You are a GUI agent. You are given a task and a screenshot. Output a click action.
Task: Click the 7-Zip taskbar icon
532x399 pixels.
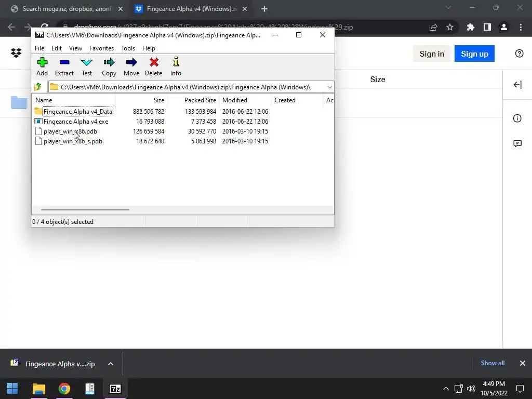click(x=115, y=389)
